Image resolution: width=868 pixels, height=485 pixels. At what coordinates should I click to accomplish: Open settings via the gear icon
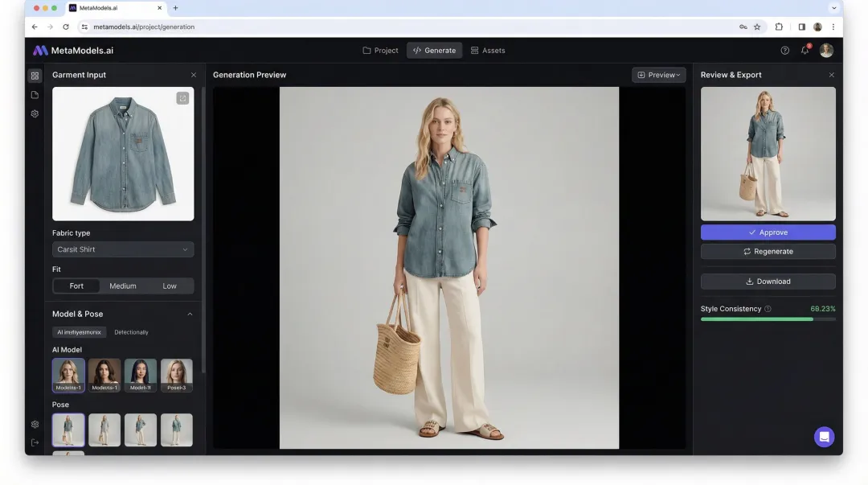coord(34,113)
